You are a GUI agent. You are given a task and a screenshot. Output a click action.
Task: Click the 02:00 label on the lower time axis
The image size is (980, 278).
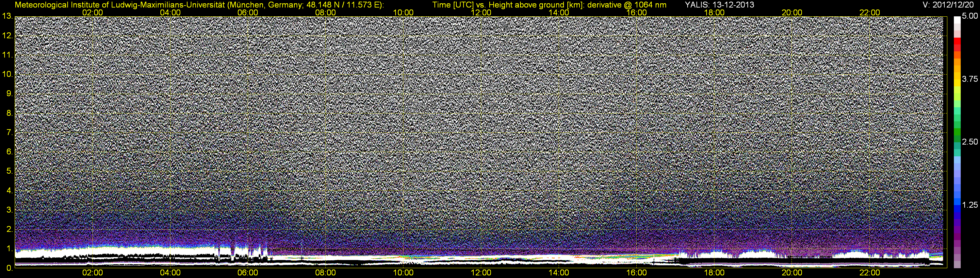click(92, 273)
